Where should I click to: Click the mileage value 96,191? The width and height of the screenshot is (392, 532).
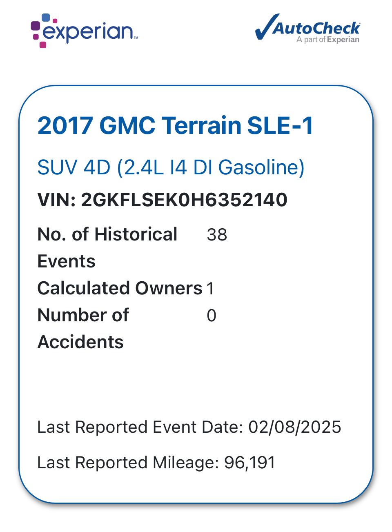(x=250, y=463)
